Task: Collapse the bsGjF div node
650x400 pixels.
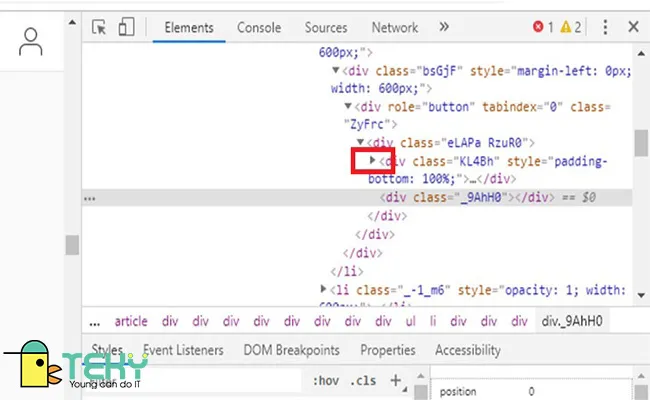Action: point(336,71)
